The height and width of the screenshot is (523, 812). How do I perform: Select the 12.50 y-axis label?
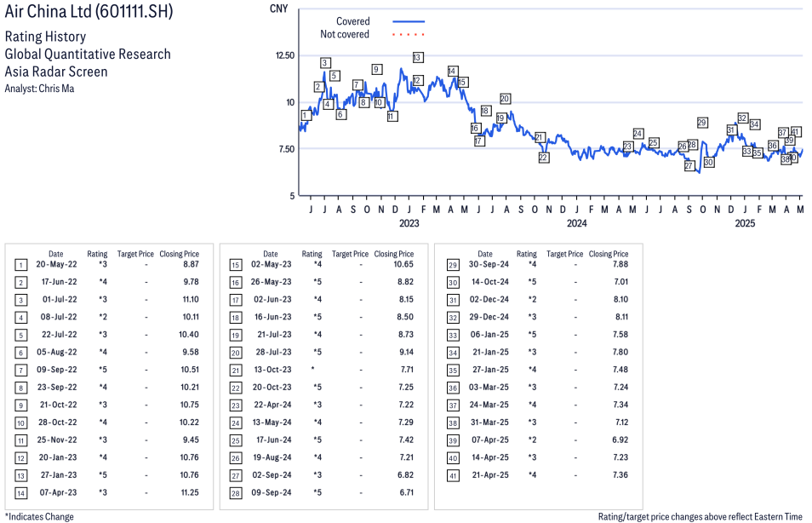tap(285, 55)
